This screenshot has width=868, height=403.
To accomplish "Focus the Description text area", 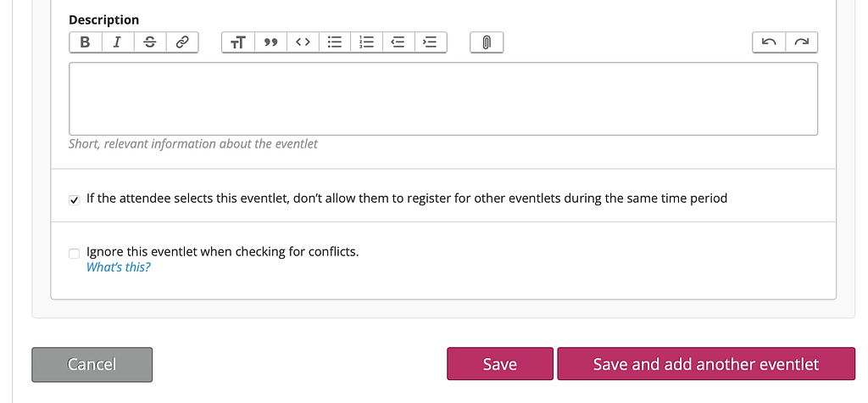I will (x=443, y=98).
